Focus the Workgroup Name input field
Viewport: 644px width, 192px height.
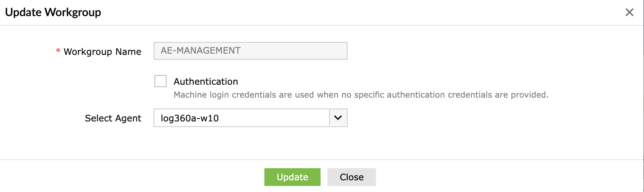coord(250,51)
